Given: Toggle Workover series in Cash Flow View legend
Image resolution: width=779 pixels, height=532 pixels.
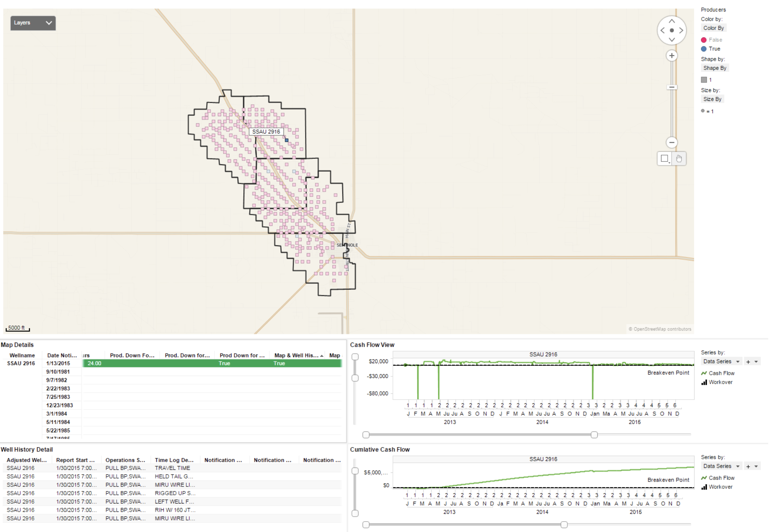Looking at the screenshot, I should point(720,382).
